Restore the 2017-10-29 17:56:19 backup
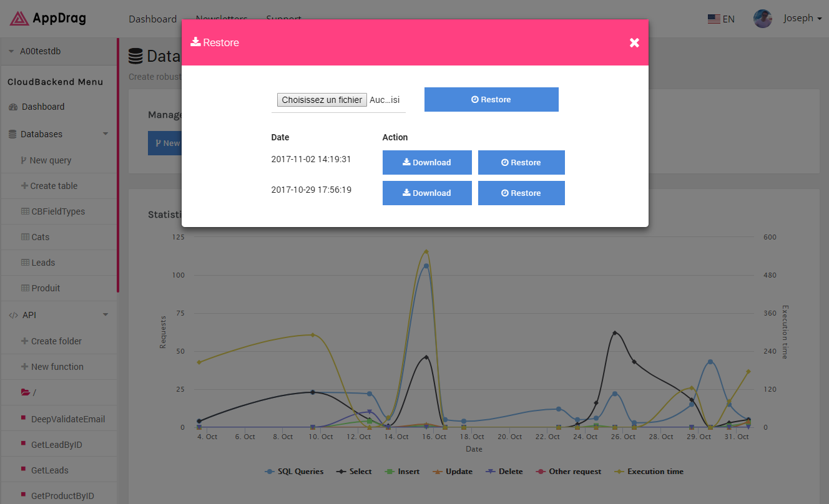The image size is (829, 504). pyautogui.click(x=521, y=193)
